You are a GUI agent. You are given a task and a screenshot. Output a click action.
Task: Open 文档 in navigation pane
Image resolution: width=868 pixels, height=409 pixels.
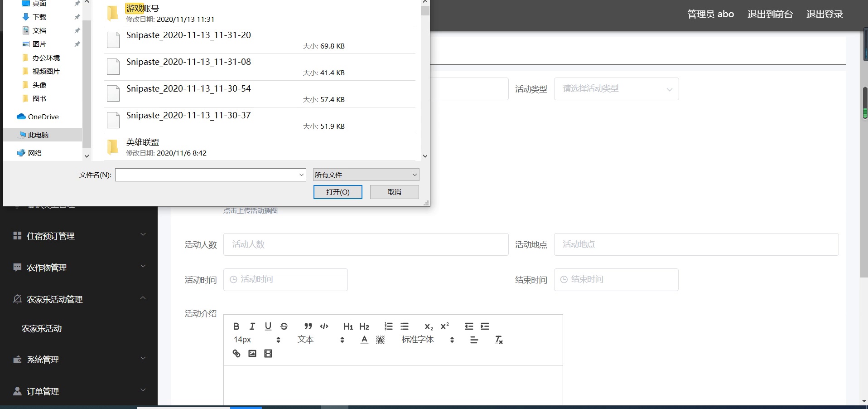39,30
